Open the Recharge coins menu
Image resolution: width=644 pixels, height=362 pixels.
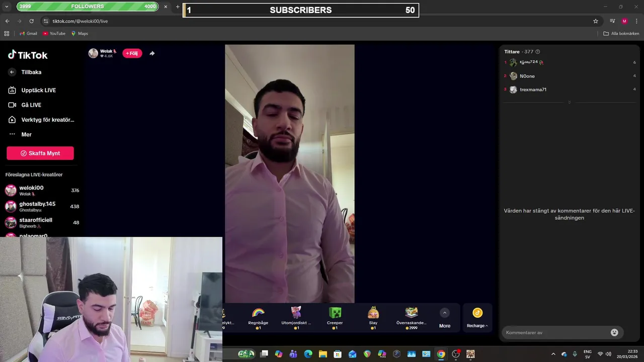click(477, 318)
